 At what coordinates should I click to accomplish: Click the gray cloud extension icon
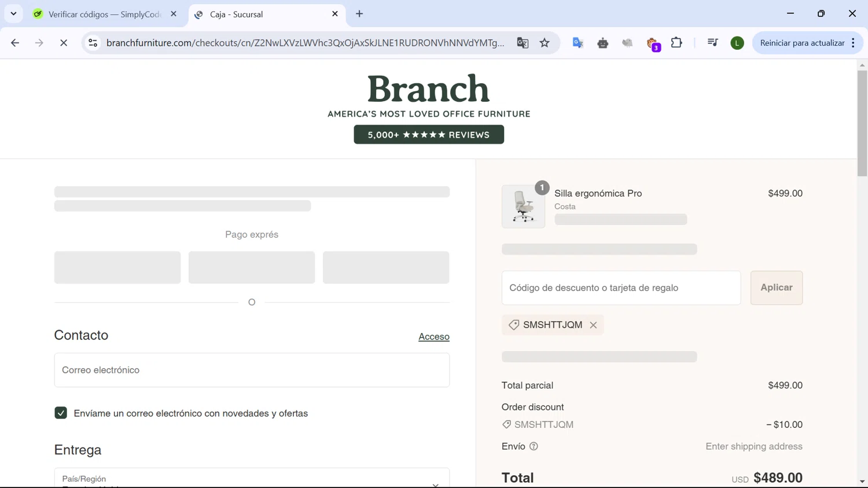tap(627, 43)
